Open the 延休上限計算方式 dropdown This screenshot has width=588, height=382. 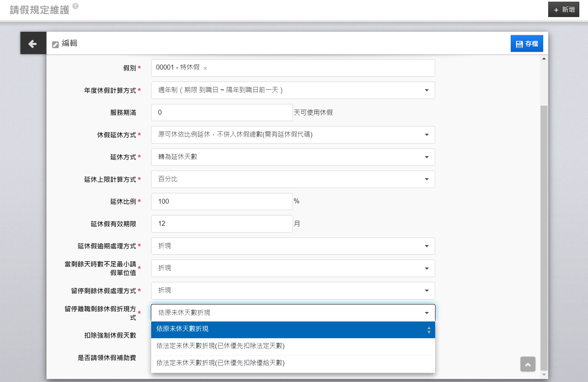pyautogui.click(x=293, y=179)
